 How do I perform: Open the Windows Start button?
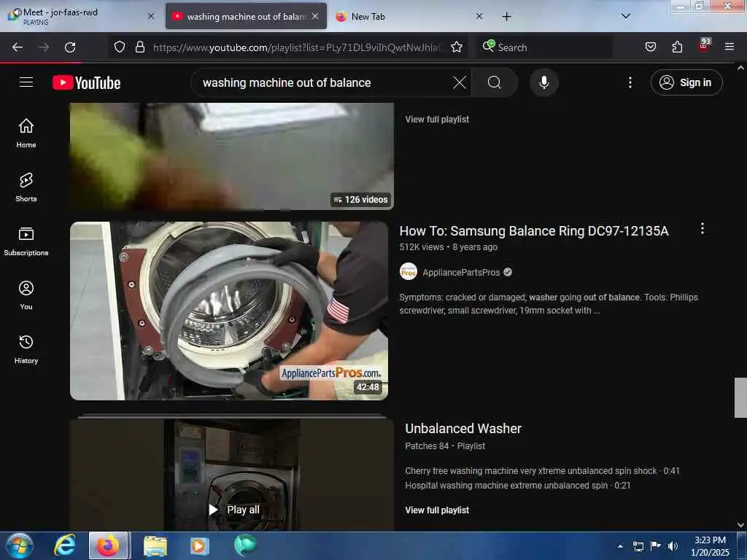19,545
